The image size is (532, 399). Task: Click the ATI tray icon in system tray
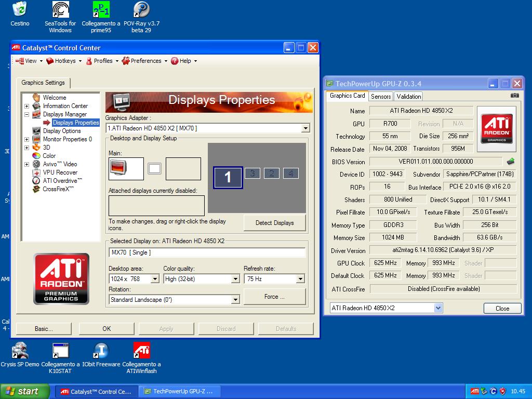pyautogui.click(x=475, y=391)
